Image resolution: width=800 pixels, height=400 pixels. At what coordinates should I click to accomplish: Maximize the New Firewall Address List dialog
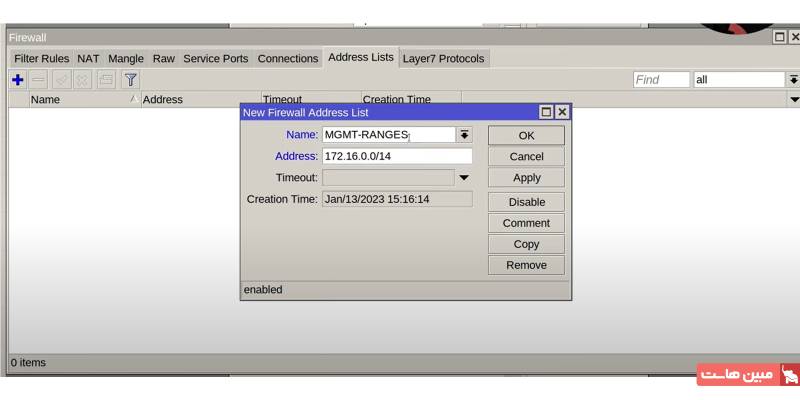[546, 112]
